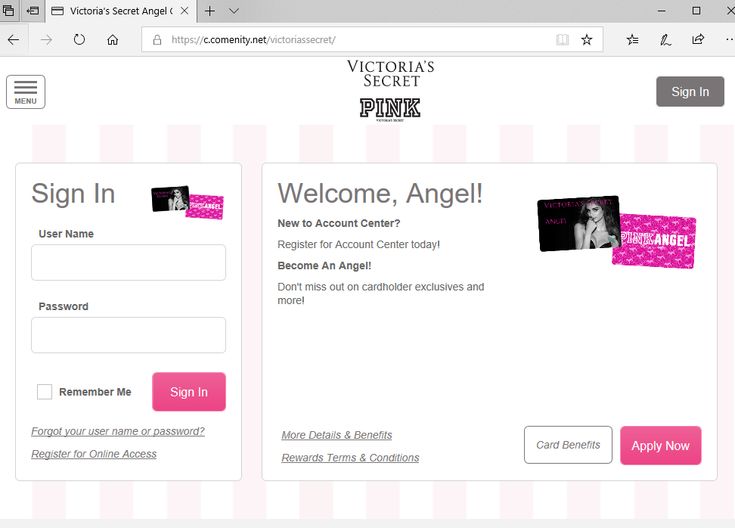Open Rewards Terms & Conditions link

tap(350, 458)
